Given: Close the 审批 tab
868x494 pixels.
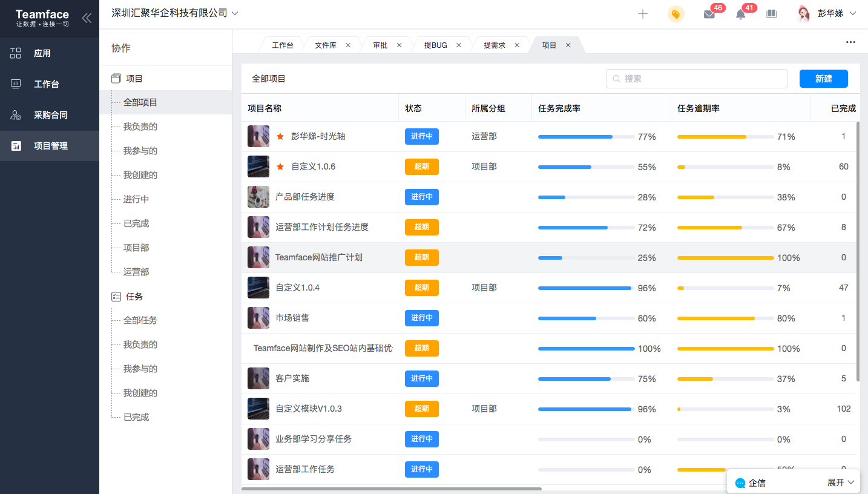Looking at the screenshot, I should [x=399, y=45].
